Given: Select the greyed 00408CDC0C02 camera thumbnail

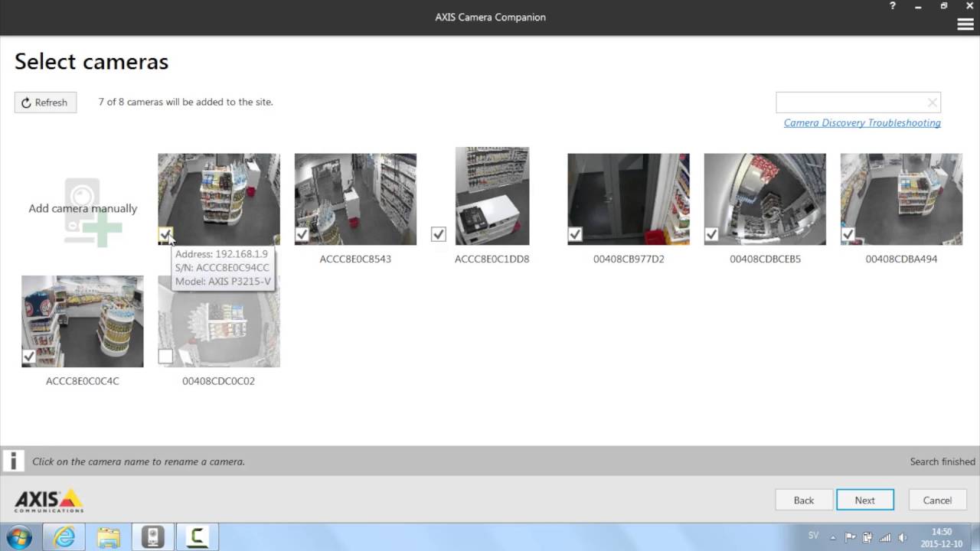Looking at the screenshot, I should pyautogui.click(x=219, y=321).
